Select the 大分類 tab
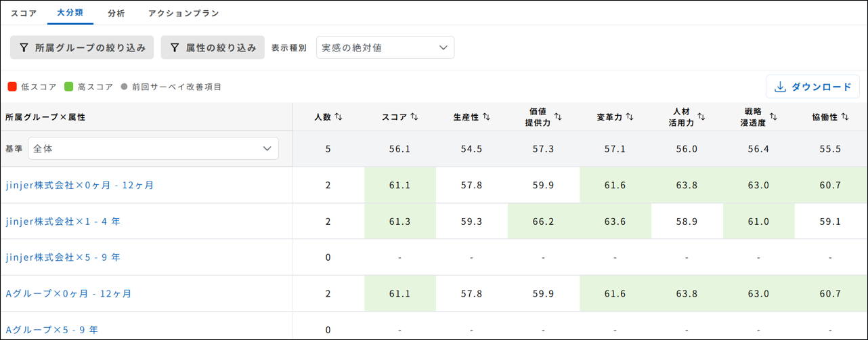Image resolution: width=868 pixels, height=340 pixels. 70,13
